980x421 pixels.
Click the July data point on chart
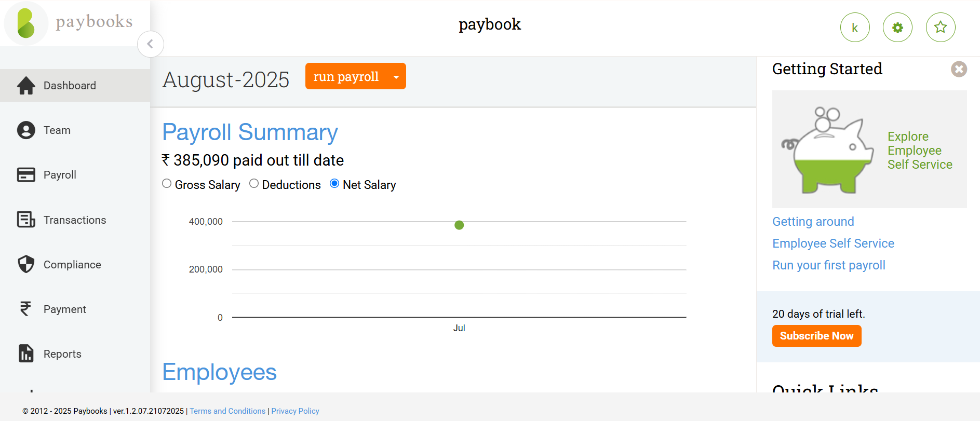point(459,225)
